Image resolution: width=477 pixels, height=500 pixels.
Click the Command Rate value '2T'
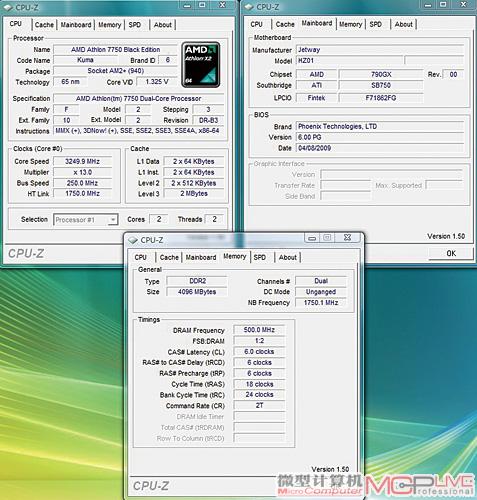[x=259, y=406]
